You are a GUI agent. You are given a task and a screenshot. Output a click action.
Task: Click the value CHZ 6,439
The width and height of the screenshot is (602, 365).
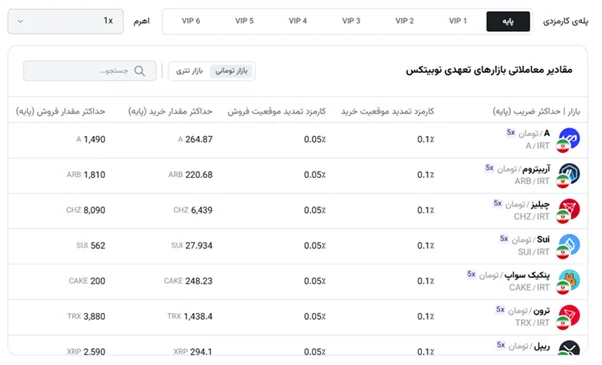(x=193, y=210)
